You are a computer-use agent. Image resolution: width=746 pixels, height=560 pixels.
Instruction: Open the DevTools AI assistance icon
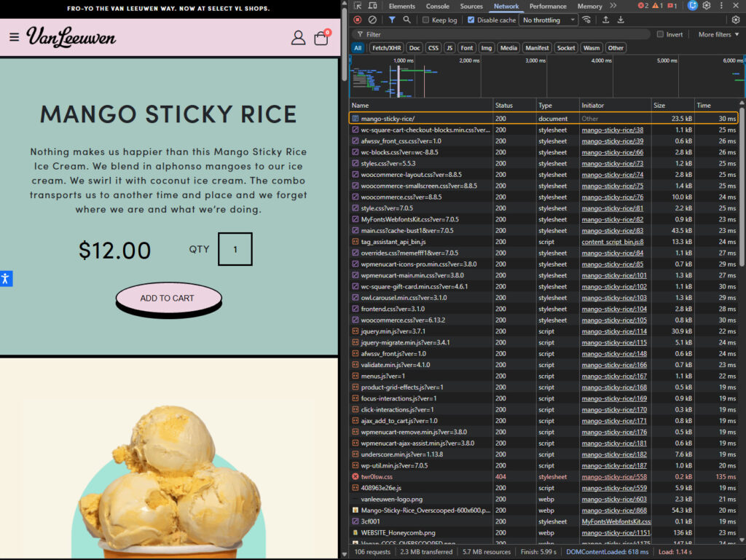coord(693,6)
